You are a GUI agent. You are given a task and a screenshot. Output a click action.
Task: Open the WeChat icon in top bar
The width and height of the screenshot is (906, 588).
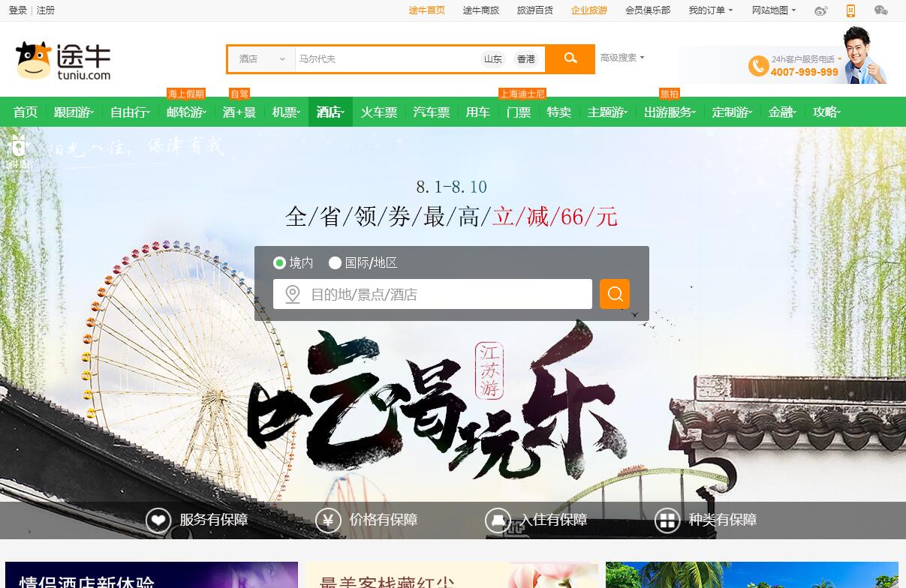(880, 10)
